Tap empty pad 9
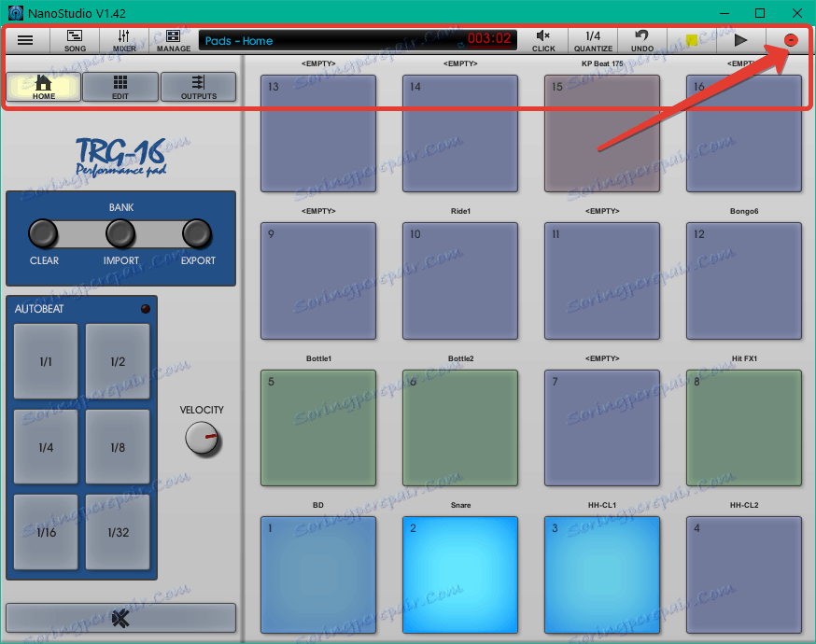 click(x=318, y=281)
